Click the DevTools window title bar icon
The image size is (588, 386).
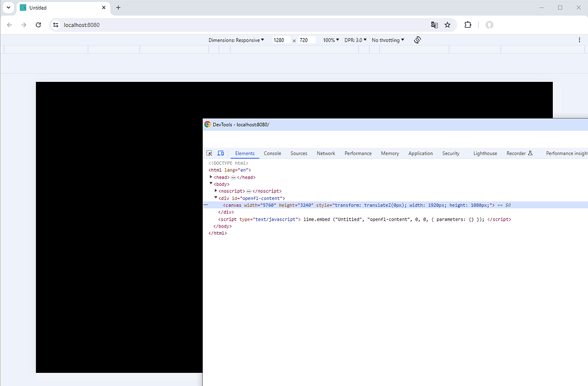point(207,124)
